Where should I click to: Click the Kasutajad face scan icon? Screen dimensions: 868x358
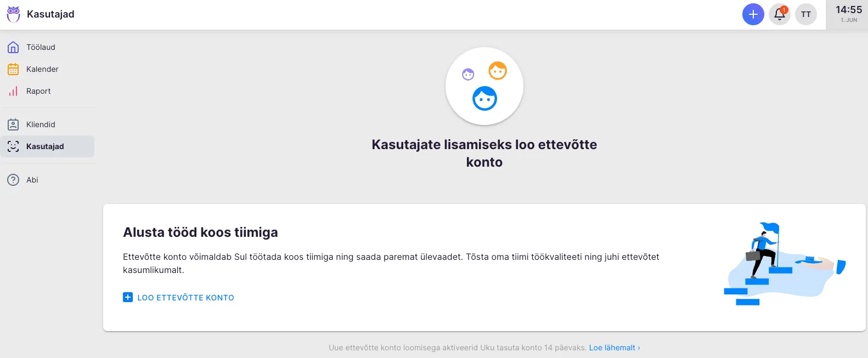[13, 146]
